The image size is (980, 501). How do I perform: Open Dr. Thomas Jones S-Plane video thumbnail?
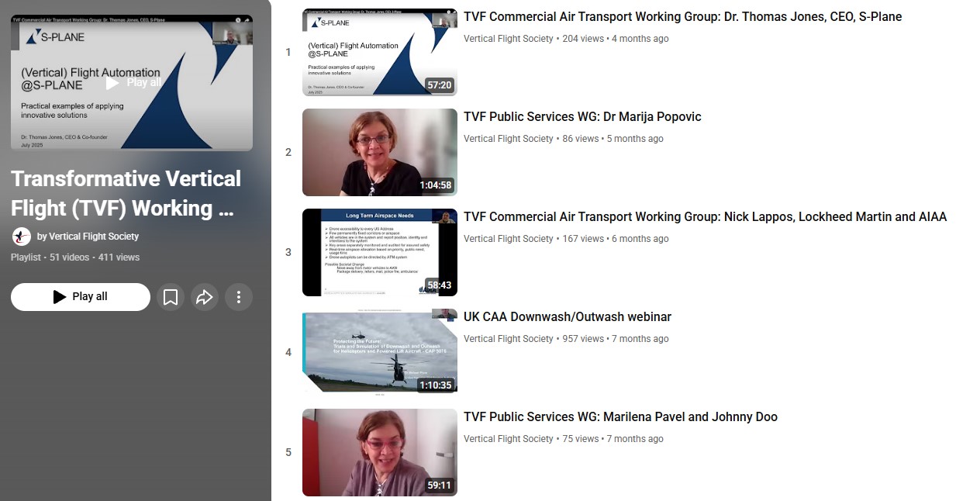(x=380, y=52)
